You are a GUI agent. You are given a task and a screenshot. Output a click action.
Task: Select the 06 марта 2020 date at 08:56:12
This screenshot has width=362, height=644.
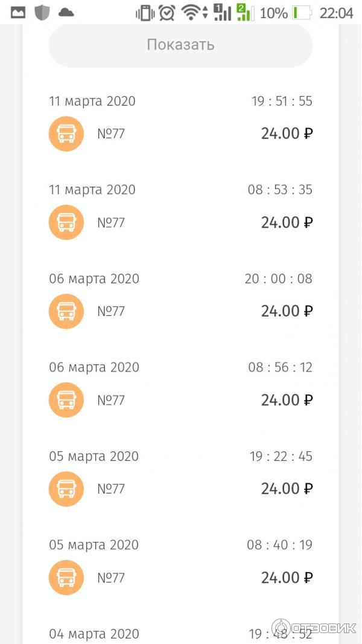[x=94, y=367]
